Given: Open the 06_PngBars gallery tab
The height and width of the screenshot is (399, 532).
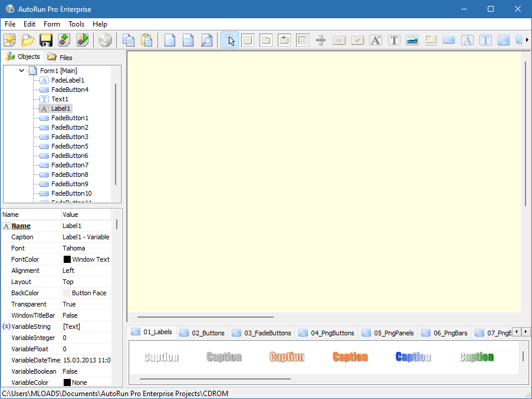Looking at the screenshot, I should click(445, 333).
